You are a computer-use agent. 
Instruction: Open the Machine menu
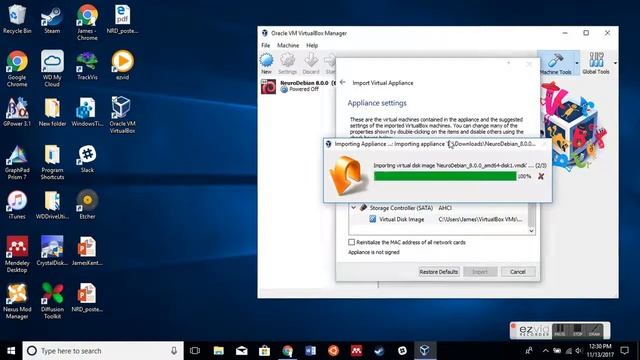click(288, 45)
